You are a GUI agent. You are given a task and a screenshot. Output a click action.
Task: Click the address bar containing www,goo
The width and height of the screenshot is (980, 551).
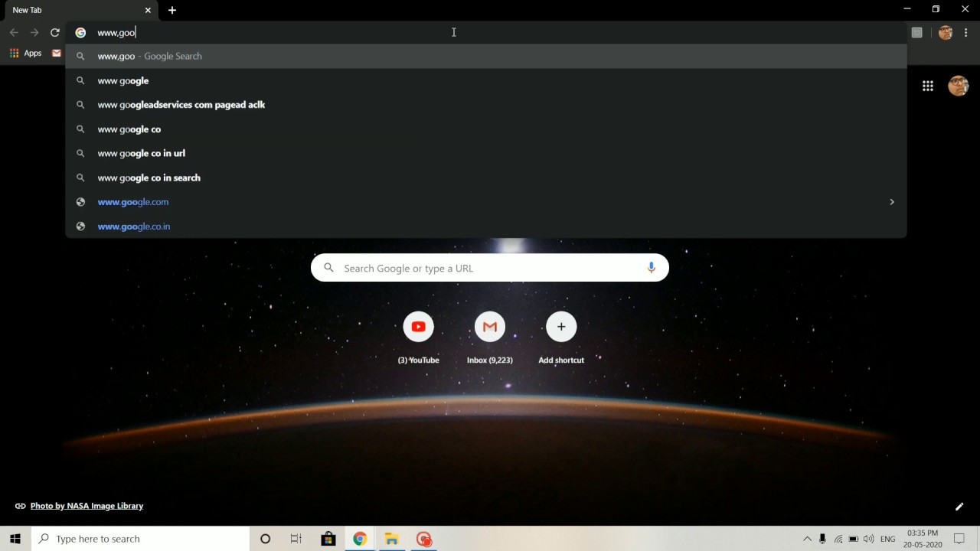coord(486,32)
